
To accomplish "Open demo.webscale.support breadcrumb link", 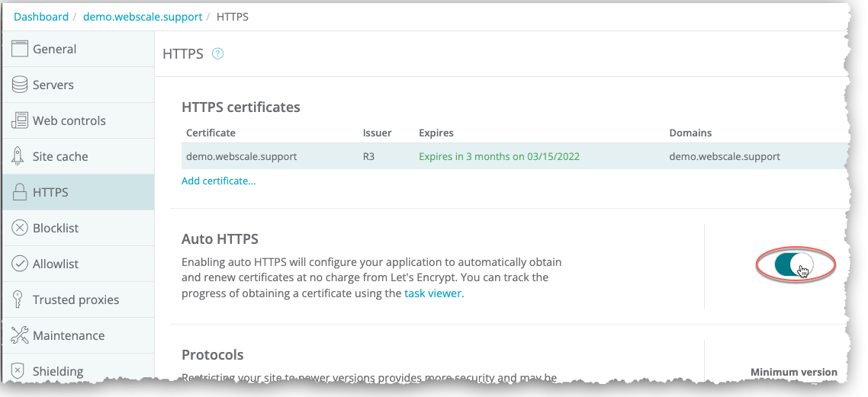I will 143,17.
